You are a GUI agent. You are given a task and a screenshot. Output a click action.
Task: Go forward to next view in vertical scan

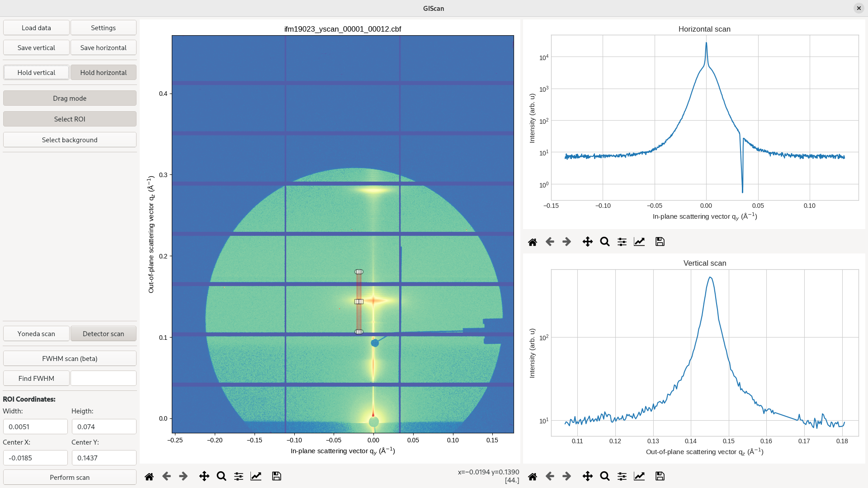coord(567,476)
